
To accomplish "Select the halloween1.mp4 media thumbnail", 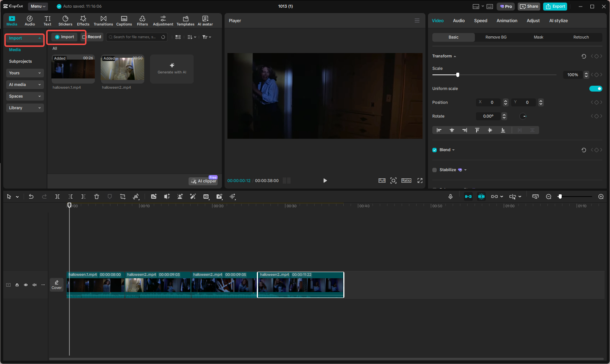I will point(73,69).
